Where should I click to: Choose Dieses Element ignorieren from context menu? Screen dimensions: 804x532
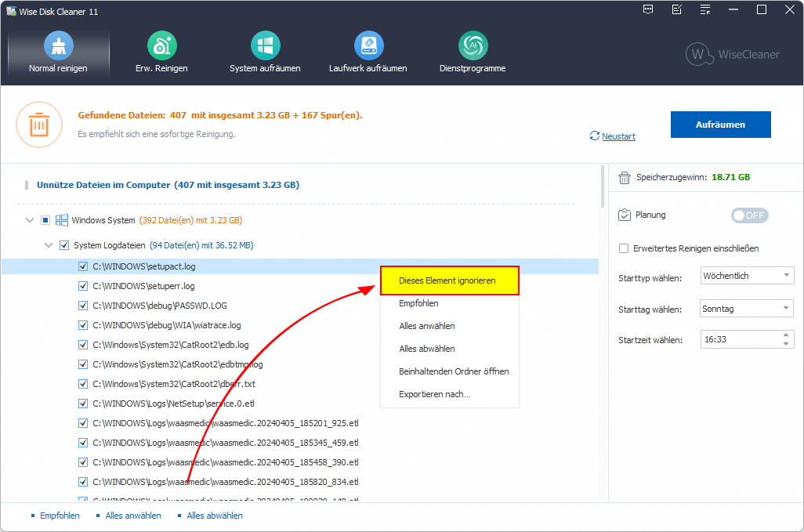(x=450, y=280)
